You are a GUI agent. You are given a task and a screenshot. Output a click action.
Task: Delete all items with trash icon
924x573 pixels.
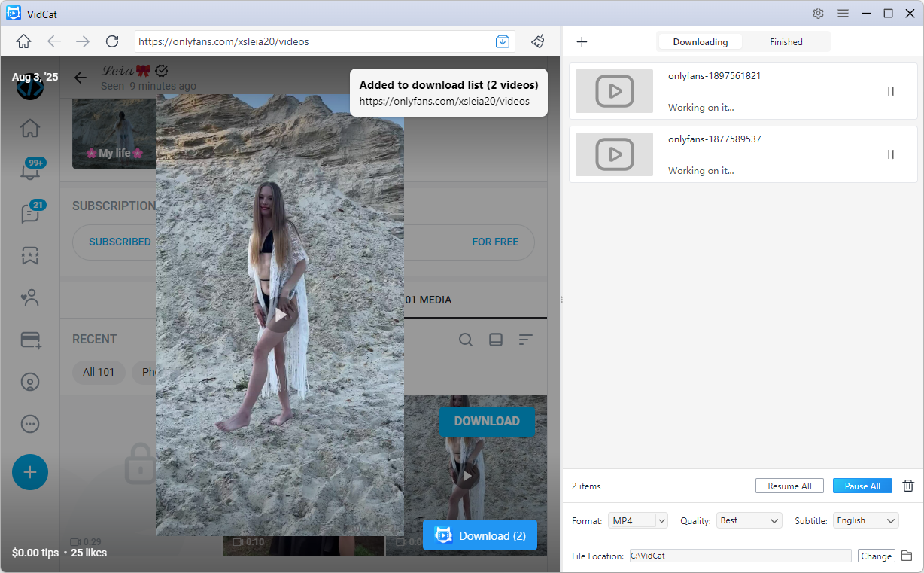(908, 486)
